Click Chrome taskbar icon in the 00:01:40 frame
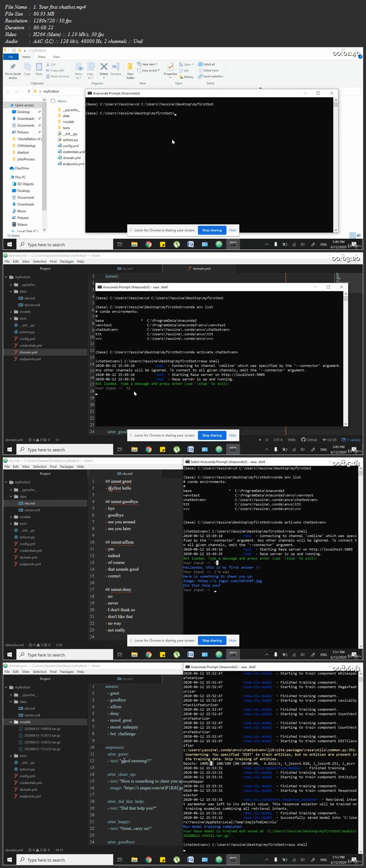Viewport: 366px width, 868px height. tap(148, 244)
